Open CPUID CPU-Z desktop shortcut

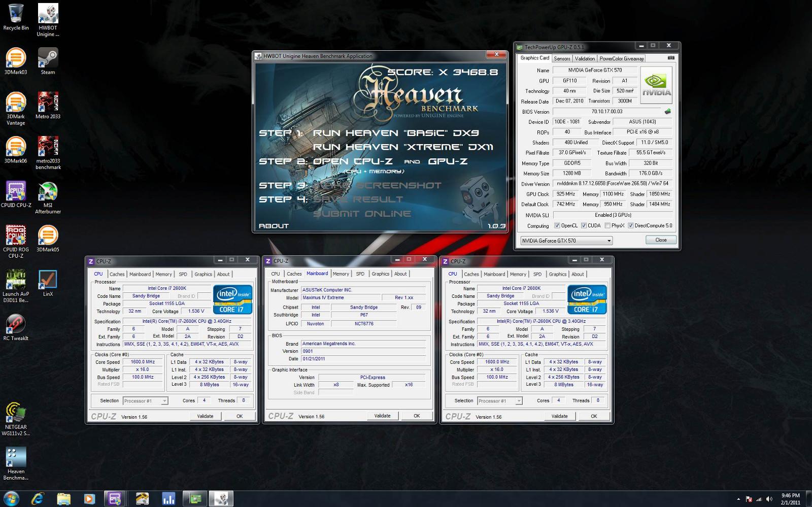[16, 194]
